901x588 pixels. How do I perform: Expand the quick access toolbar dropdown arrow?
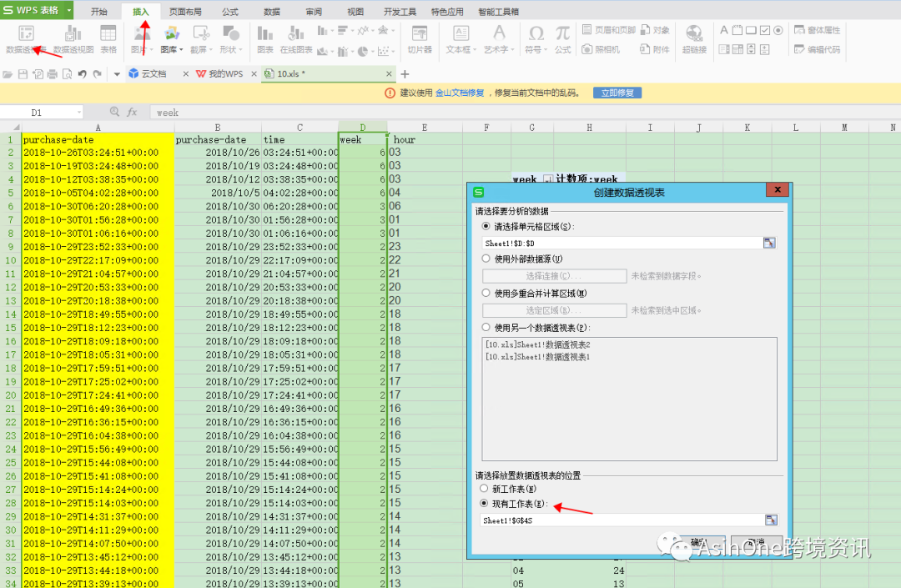(x=117, y=74)
